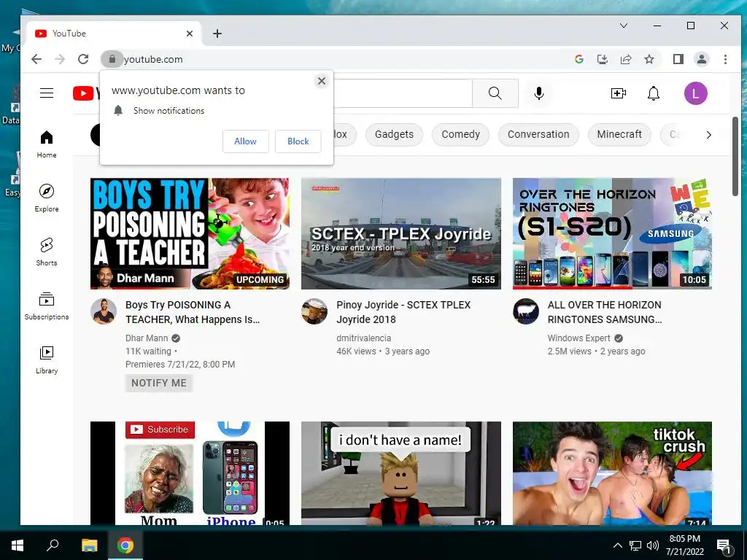Image resolution: width=747 pixels, height=560 pixels.
Task: Close the YouTube tab
Action: [x=189, y=34]
